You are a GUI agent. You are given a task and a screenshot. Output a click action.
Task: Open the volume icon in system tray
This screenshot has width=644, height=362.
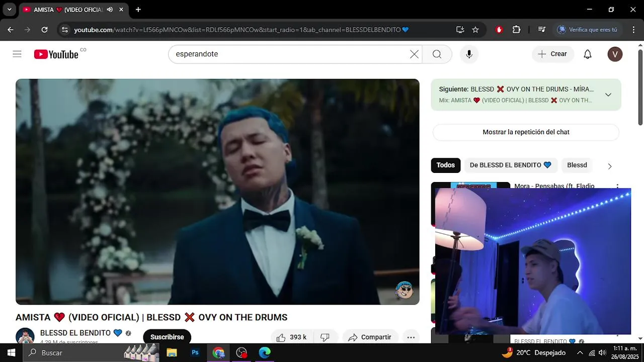click(x=602, y=352)
